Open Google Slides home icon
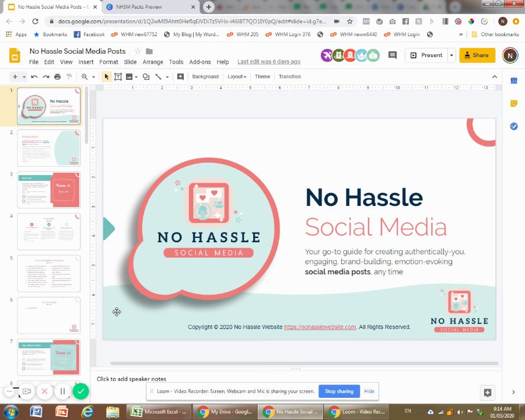The width and height of the screenshot is (525, 420). pyautogui.click(x=15, y=55)
